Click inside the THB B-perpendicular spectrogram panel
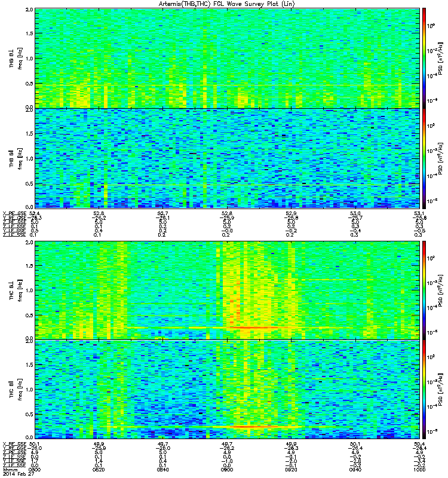 [x=227, y=58]
